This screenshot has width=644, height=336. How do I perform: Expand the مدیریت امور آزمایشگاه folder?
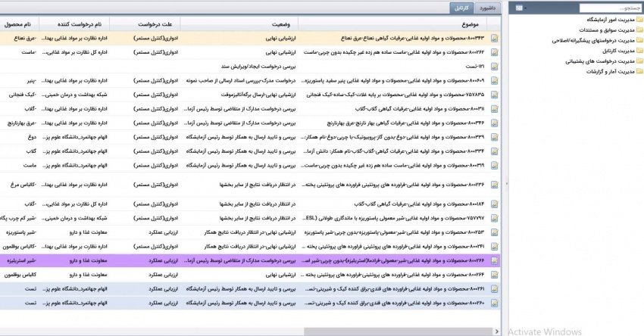pos(639,19)
